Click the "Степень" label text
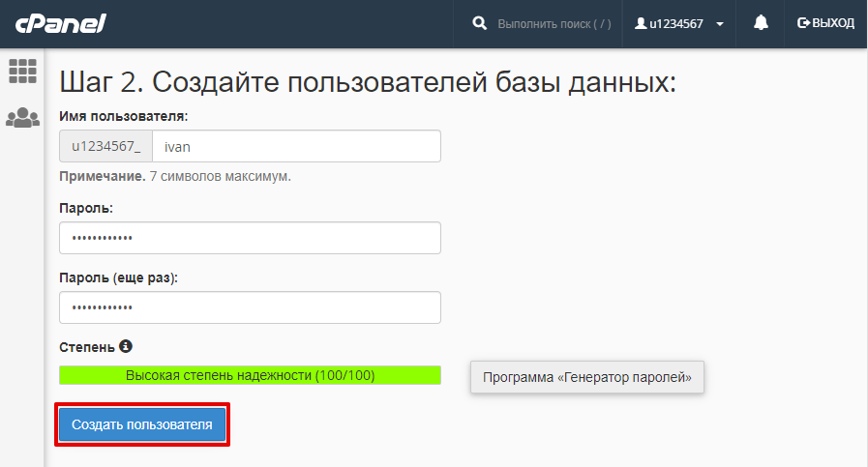 (87, 347)
